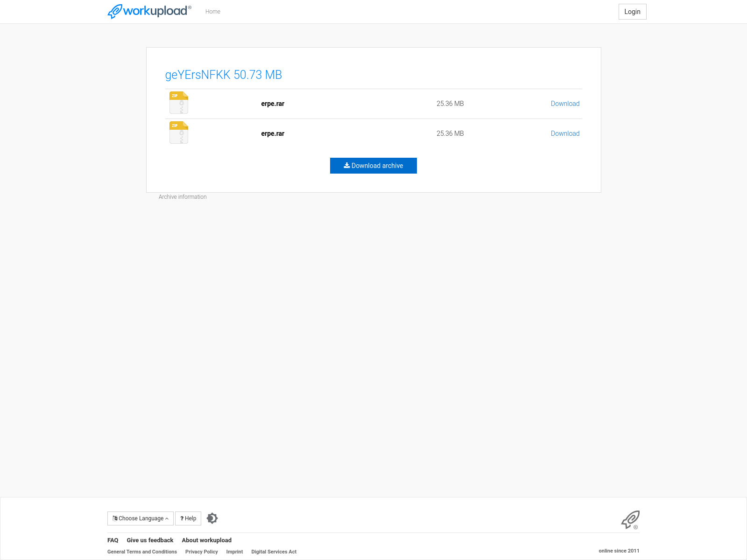Open Archive information link
Screen dimensions: 747x560
(183, 197)
